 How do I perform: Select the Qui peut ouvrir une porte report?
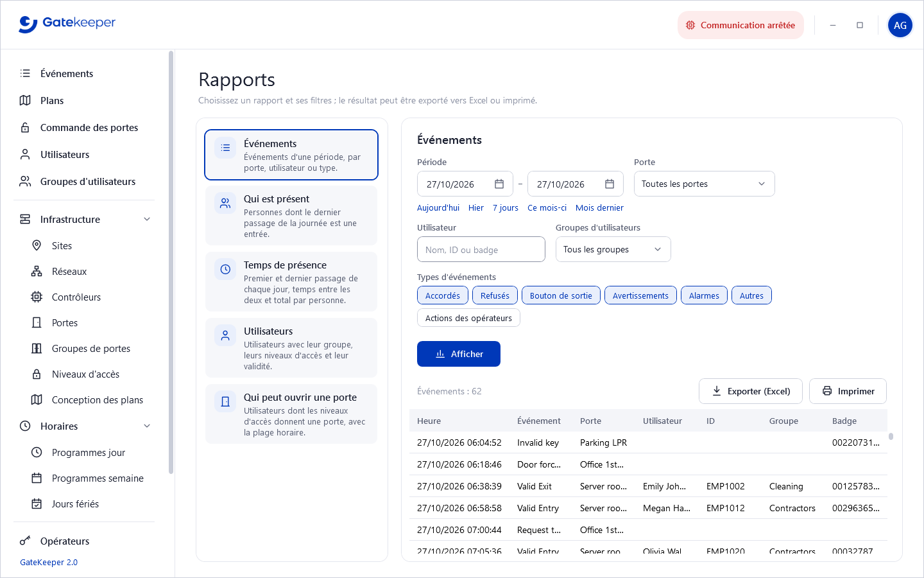[291, 414]
